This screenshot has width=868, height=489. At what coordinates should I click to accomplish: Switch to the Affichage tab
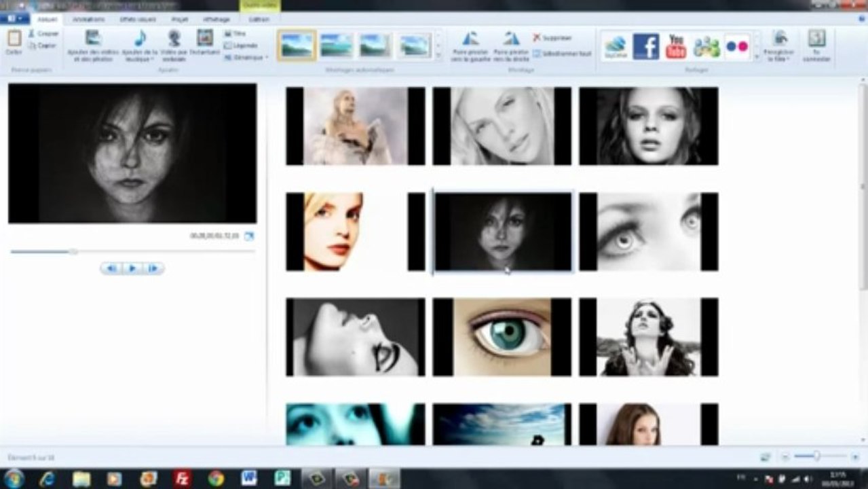(x=216, y=20)
